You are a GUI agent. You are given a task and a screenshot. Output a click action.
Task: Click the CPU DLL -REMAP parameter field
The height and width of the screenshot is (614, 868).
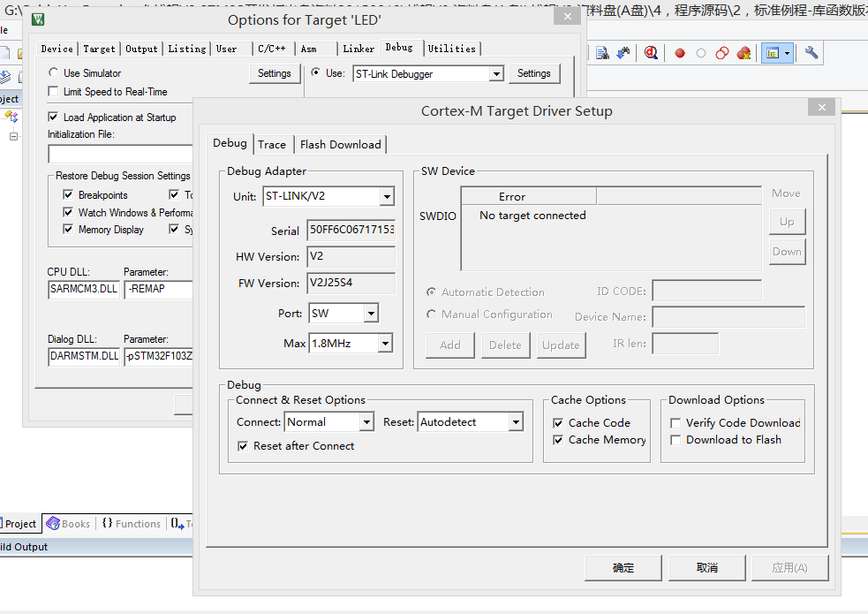click(159, 289)
